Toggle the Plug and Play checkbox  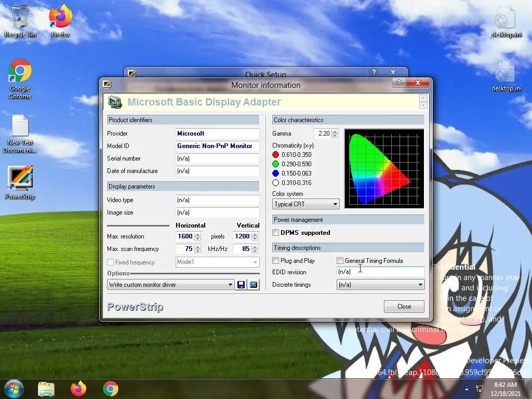point(276,261)
